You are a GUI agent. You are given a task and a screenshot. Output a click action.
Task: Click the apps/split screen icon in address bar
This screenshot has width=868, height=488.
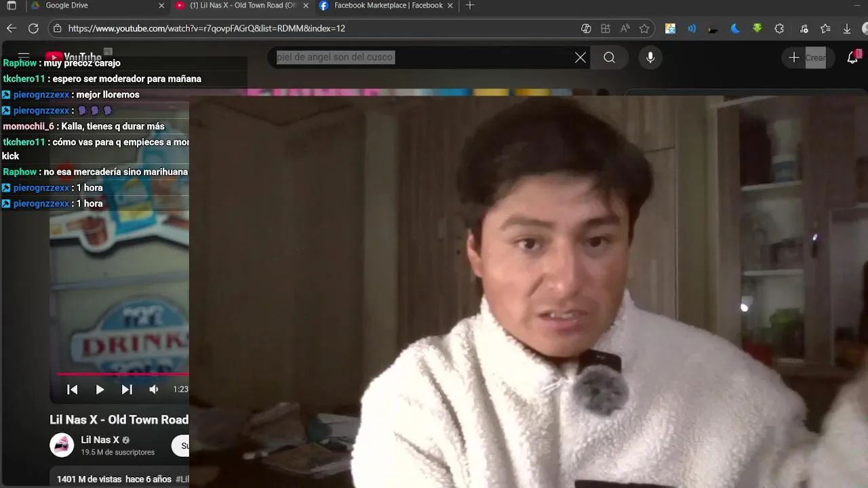606,28
